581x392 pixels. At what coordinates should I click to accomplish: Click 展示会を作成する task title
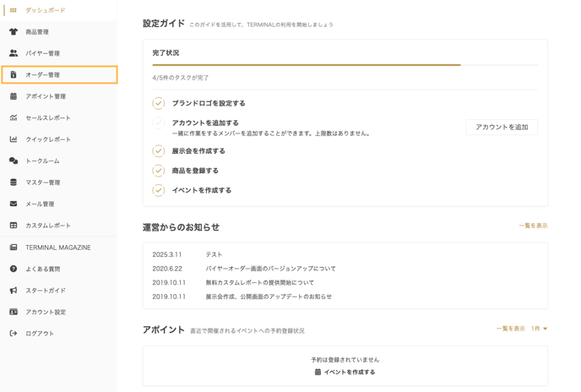(x=198, y=151)
